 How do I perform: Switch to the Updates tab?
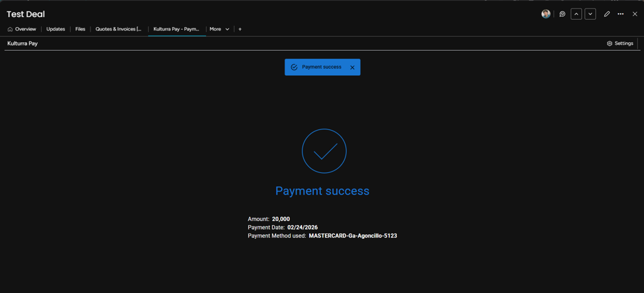tap(55, 29)
